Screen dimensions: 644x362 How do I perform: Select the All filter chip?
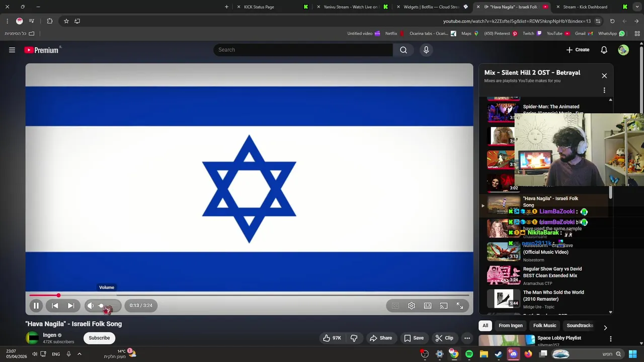[x=485, y=326]
